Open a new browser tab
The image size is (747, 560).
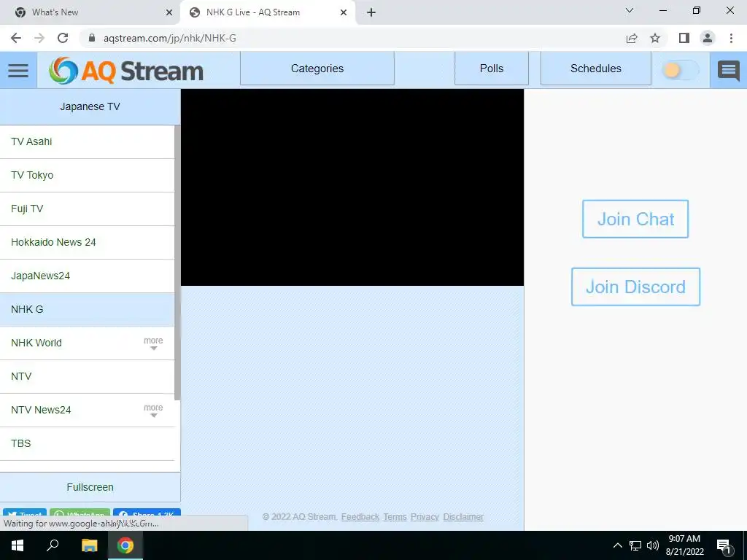[x=371, y=12]
